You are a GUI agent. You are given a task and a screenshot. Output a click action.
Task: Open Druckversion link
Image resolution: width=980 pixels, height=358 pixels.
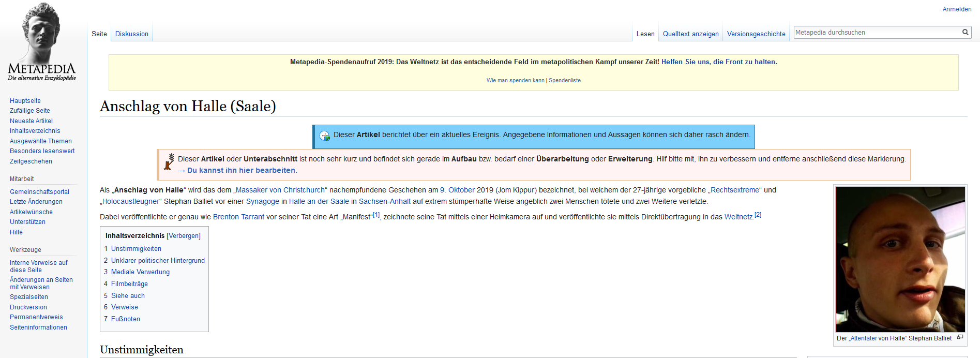click(x=28, y=307)
